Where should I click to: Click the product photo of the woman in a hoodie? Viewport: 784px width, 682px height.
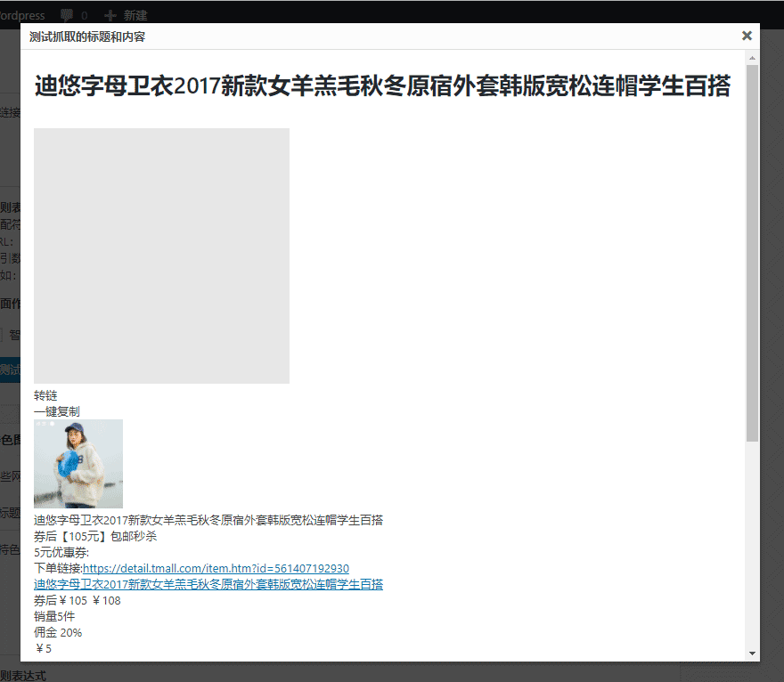[78, 464]
